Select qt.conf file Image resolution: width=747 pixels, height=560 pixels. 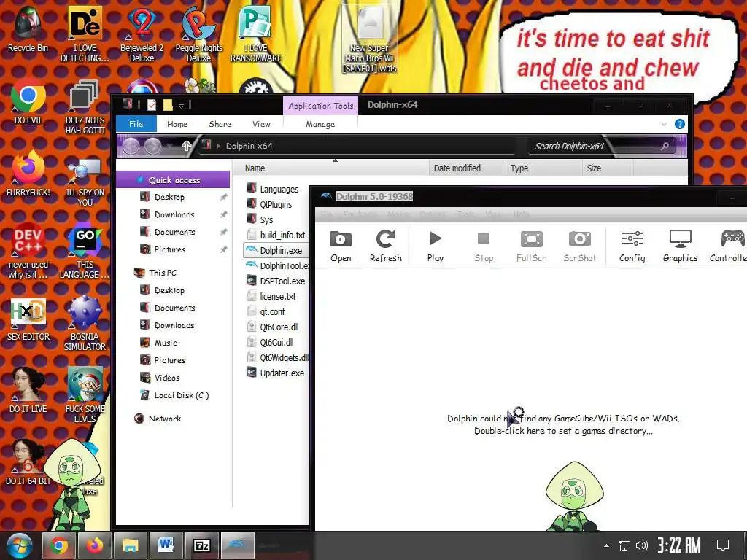pos(266,311)
